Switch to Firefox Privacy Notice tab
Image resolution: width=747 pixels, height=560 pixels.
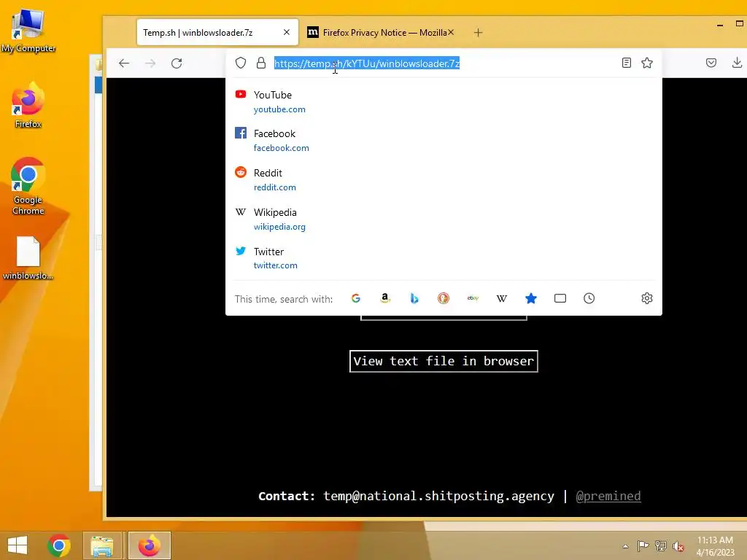click(x=380, y=32)
